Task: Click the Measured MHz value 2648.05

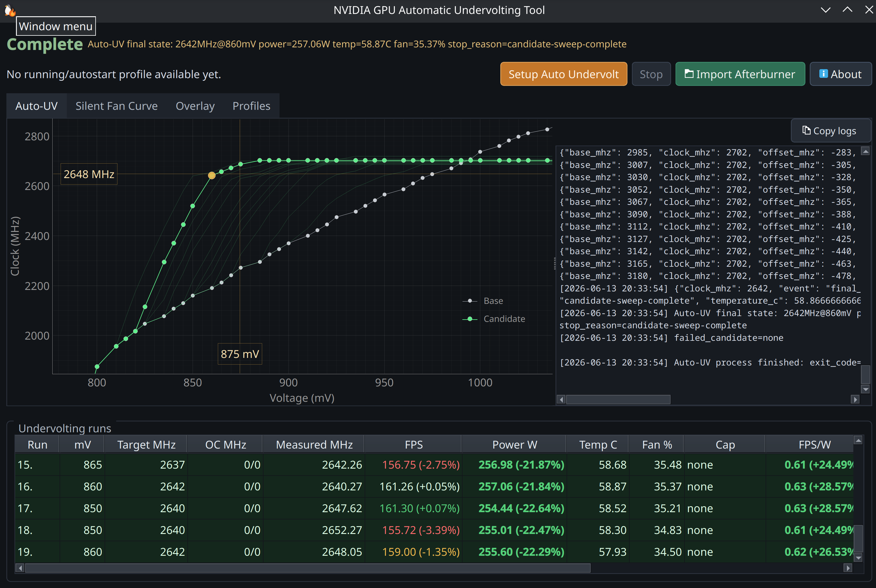Action: (313, 552)
